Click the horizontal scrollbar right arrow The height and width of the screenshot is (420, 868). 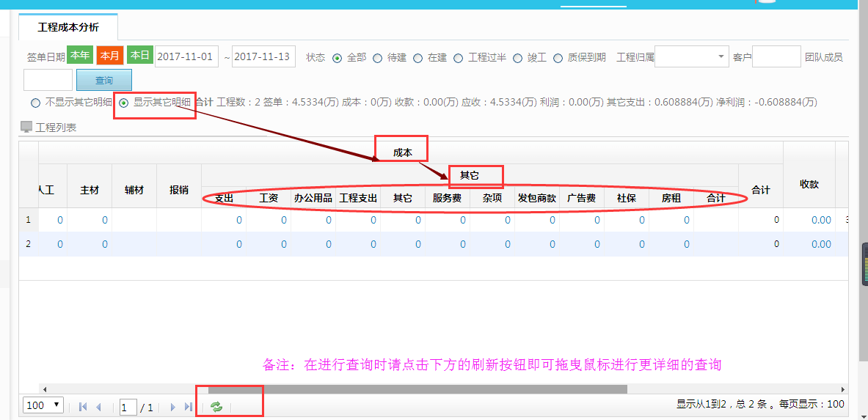[x=843, y=390]
